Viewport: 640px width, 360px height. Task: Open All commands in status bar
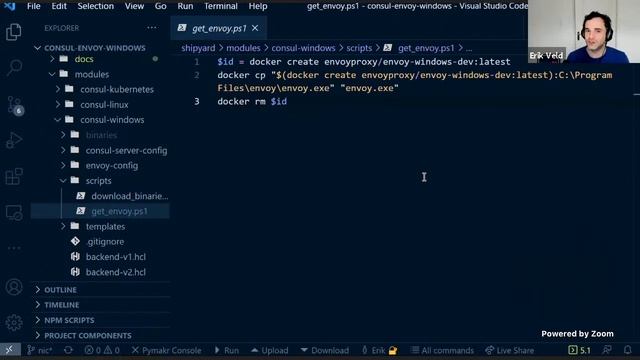pyautogui.click(x=442, y=350)
